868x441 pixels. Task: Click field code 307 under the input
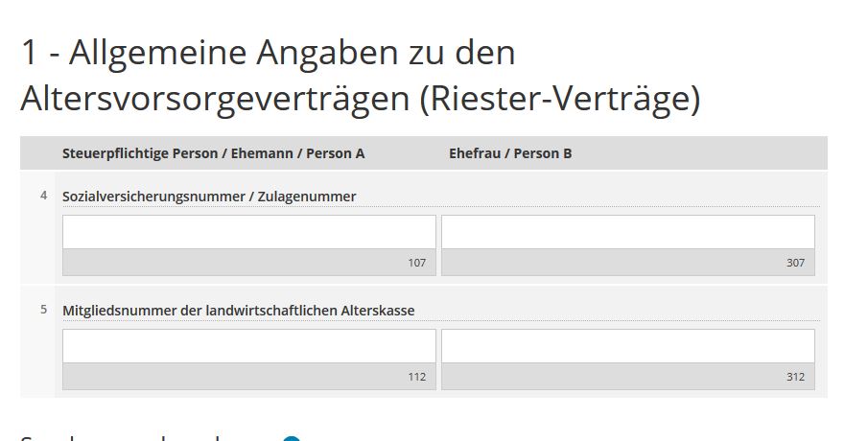[x=795, y=263]
